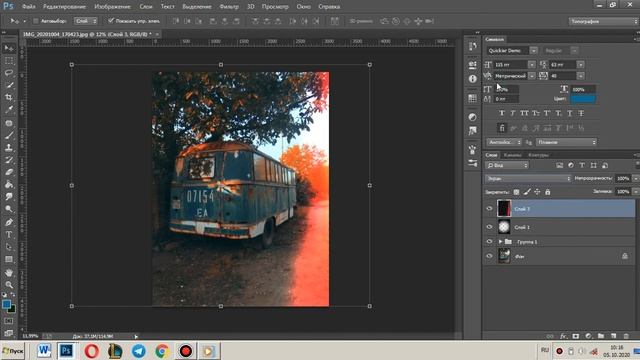The image size is (640, 360).
Task: Click the Fill 100% field
Action: 623,191
